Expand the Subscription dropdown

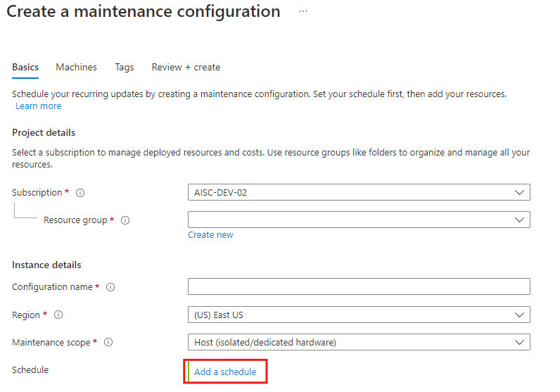358,192
